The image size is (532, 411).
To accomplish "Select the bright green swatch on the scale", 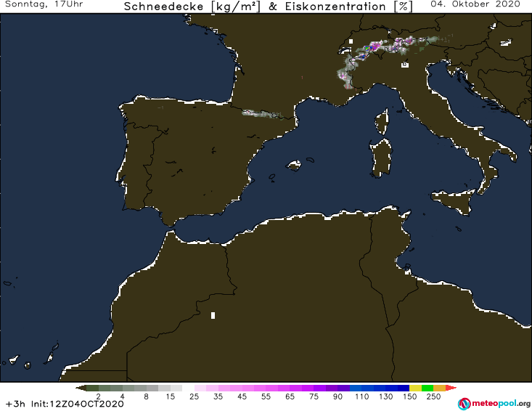I will point(427,388).
